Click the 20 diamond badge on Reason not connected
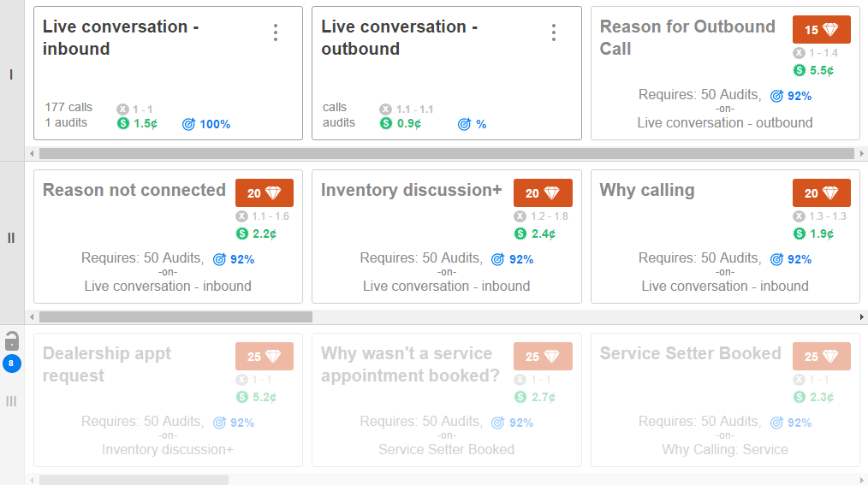The height and width of the screenshot is (485, 868). tap(264, 193)
